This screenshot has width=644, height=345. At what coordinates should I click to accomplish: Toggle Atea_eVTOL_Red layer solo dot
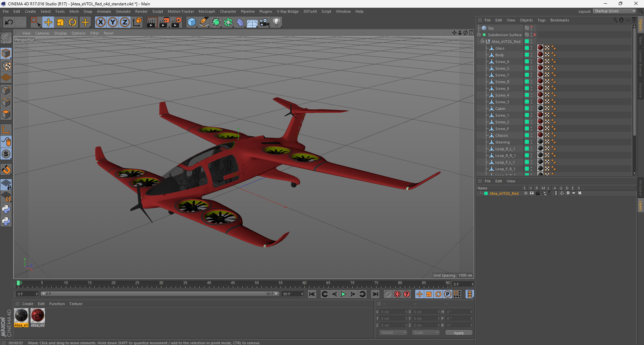click(526, 193)
